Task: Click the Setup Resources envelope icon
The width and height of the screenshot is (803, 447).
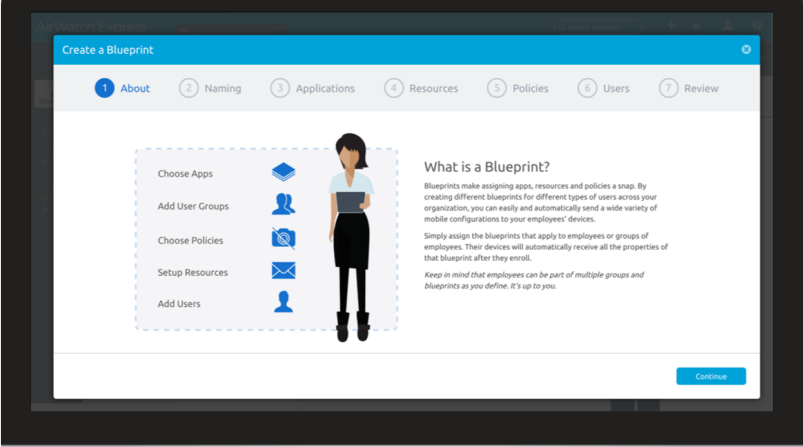Action: (283, 271)
